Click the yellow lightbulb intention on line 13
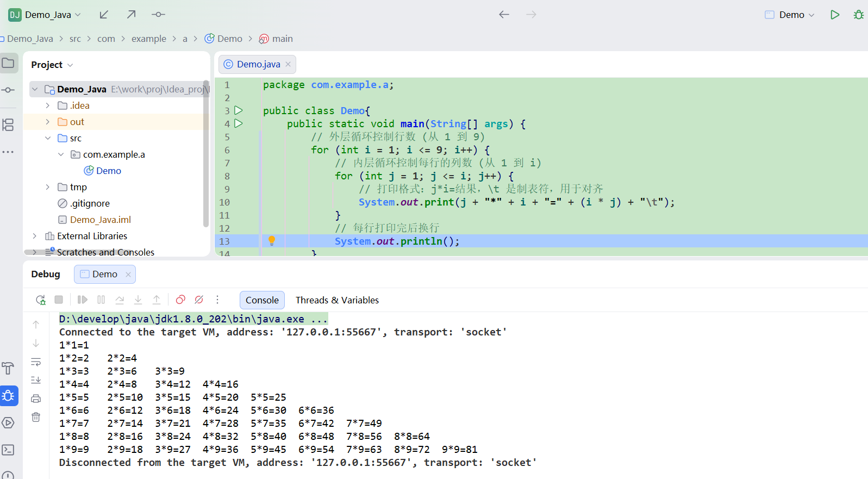This screenshot has width=868, height=479. click(x=272, y=241)
